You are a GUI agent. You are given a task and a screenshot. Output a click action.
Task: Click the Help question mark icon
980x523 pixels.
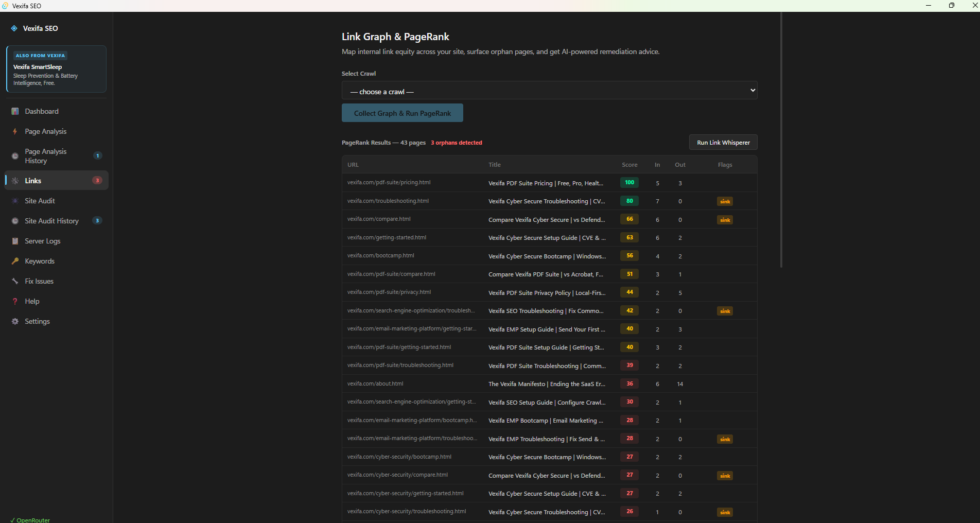point(15,301)
